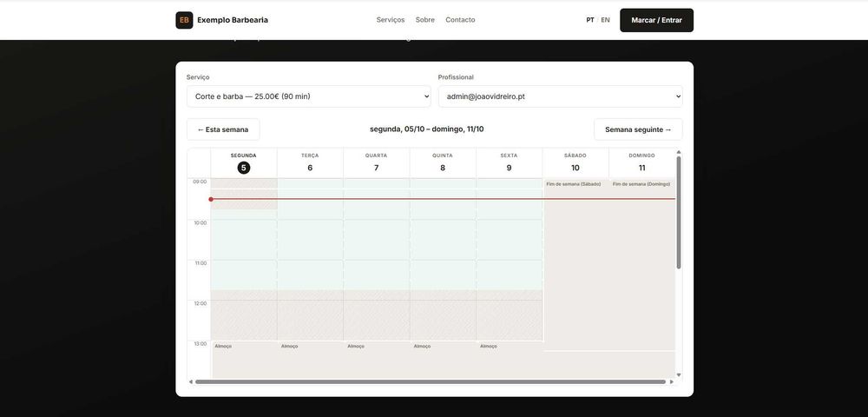Open the Exemplo Barbearia home link

click(x=222, y=20)
